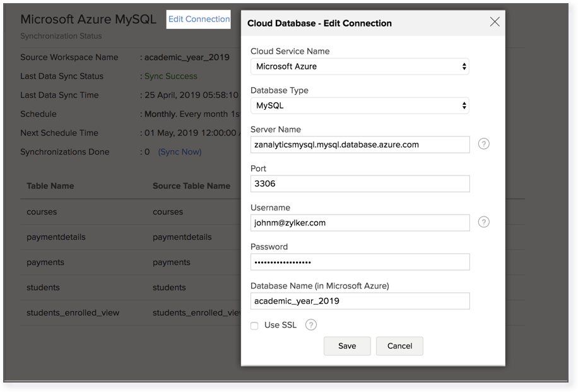Click the Next Schedule Time value

click(192, 133)
